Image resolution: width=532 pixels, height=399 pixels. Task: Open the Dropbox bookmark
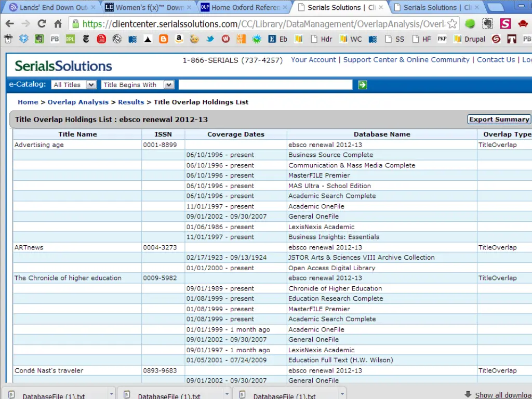point(24,39)
